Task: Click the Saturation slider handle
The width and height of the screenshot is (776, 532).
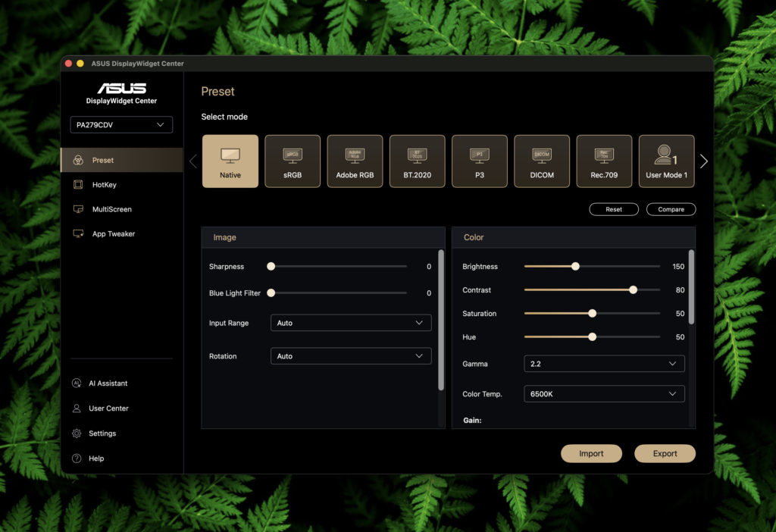Action: 592,313
